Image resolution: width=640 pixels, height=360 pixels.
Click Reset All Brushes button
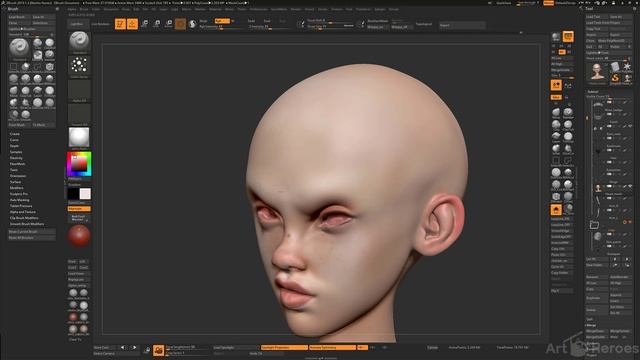(x=31, y=238)
